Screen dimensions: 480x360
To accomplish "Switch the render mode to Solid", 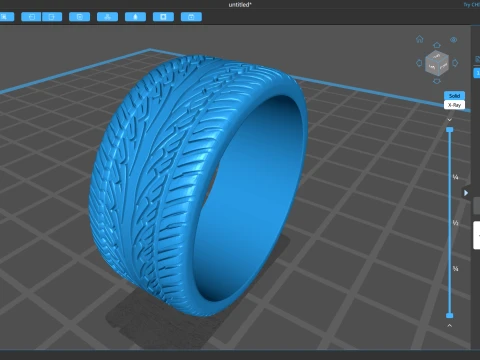I will pyautogui.click(x=454, y=96).
